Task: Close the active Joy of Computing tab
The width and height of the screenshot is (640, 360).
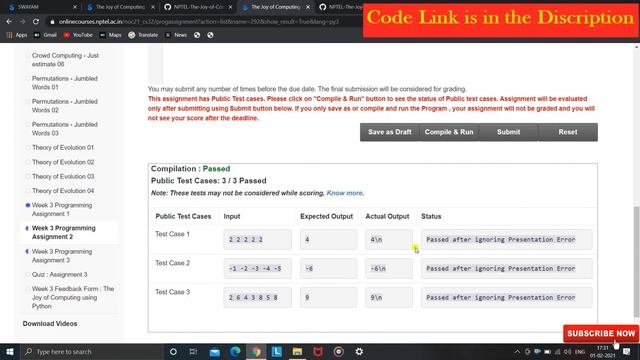Action: (x=308, y=7)
